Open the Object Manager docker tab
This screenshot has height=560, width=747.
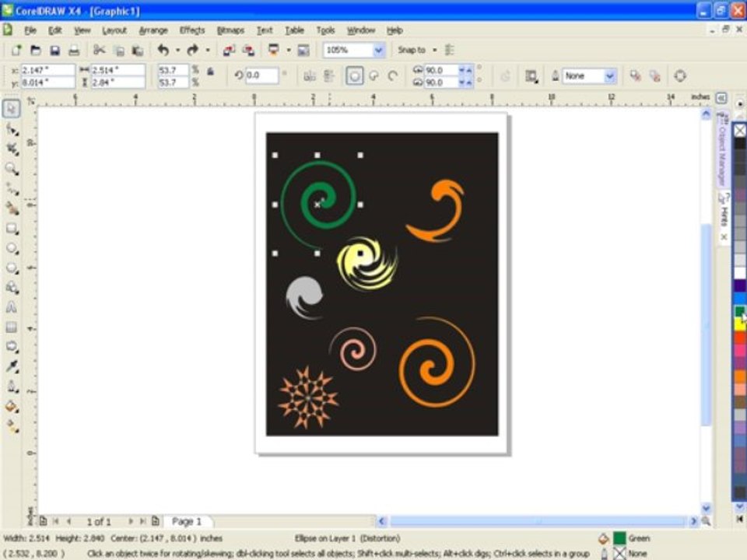pyautogui.click(x=723, y=150)
